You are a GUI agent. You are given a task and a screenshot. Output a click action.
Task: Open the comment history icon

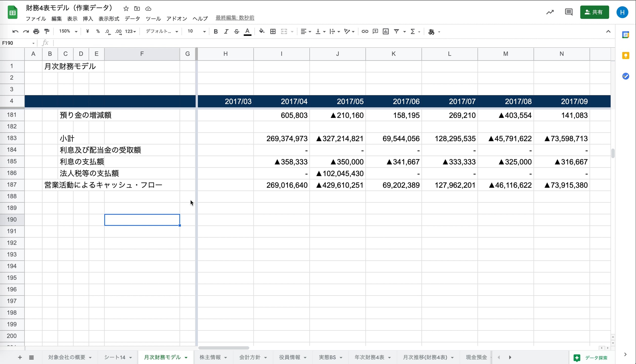pyautogui.click(x=568, y=12)
